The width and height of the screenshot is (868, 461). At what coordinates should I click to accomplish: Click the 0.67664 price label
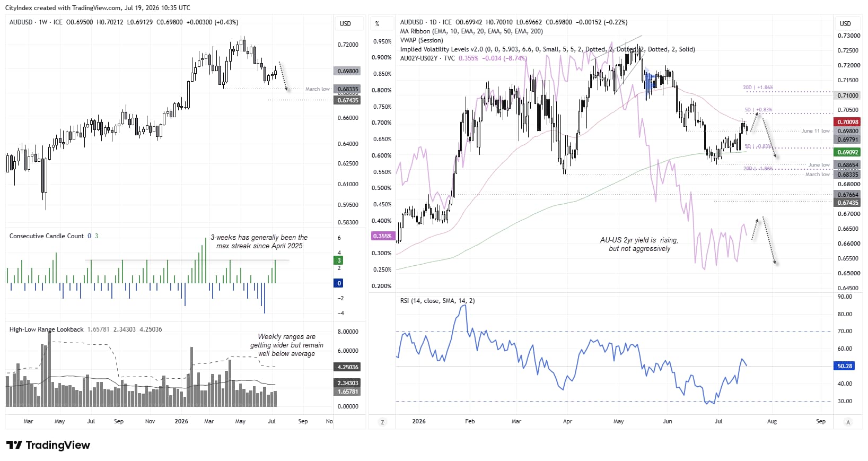point(848,195)
